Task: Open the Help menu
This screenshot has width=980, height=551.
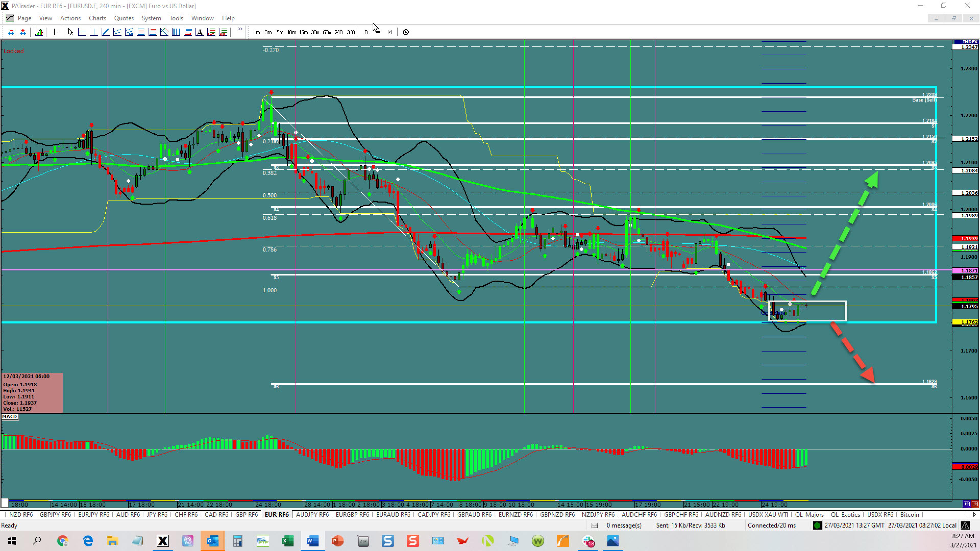Action: point(228,18)
